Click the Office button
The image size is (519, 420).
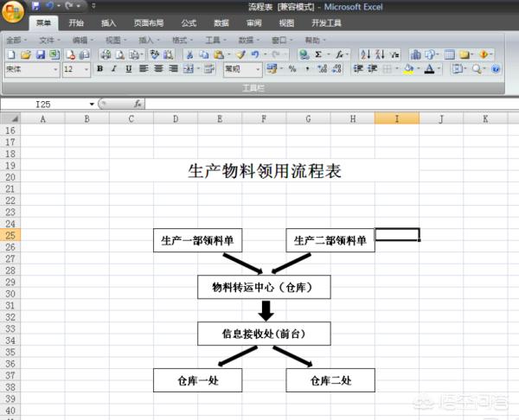coord(13,16)
